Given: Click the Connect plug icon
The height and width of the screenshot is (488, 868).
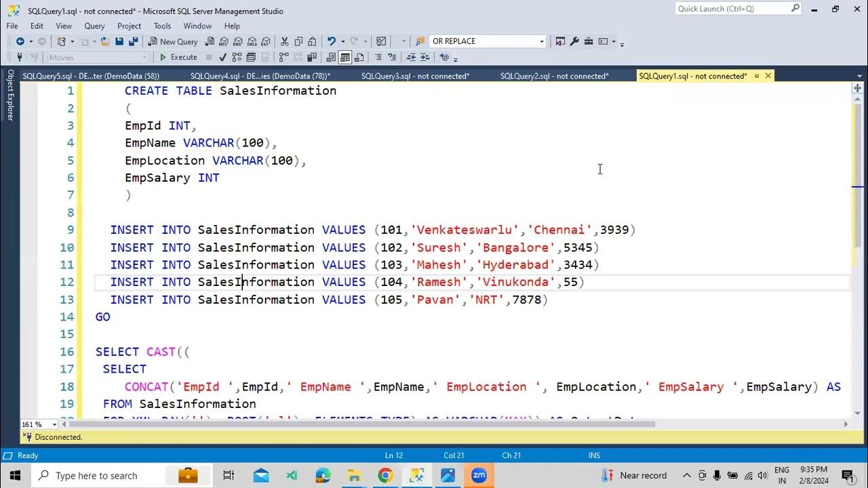Looking at the screenshot, I should point(20,57).
